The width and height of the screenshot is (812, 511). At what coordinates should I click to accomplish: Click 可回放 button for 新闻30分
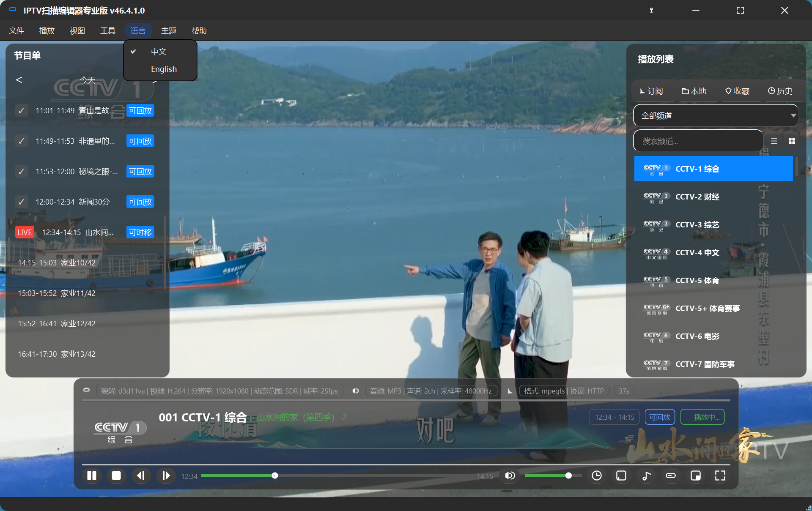140,202
